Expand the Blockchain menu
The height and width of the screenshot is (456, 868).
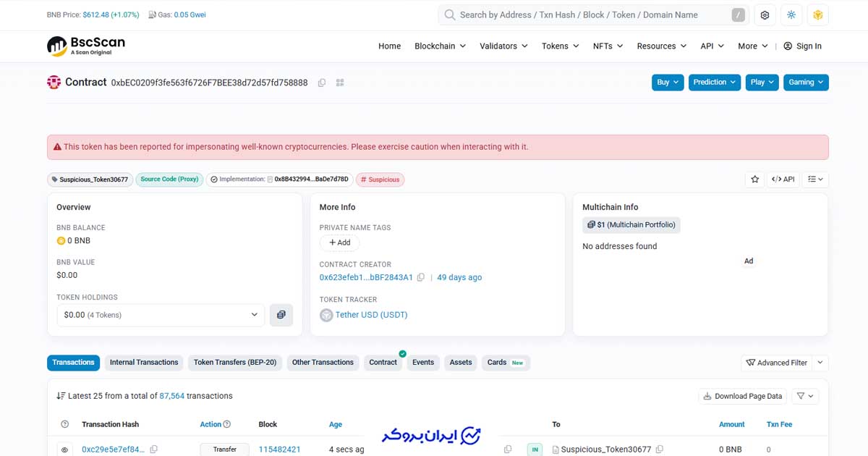[x=440, y=46]
